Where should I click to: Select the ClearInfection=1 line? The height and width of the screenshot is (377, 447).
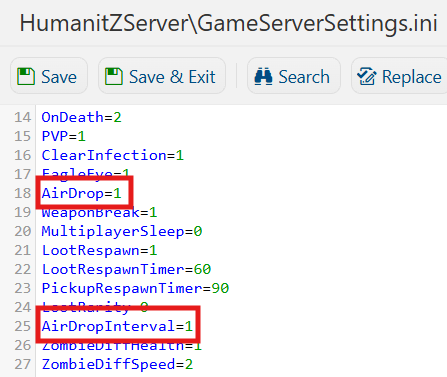pos(112,155)
